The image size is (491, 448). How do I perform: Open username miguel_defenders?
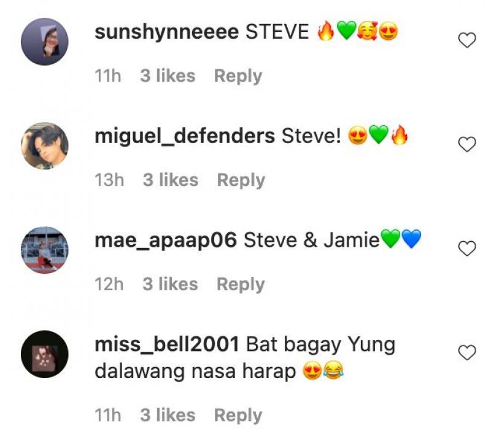click(185, 136)
